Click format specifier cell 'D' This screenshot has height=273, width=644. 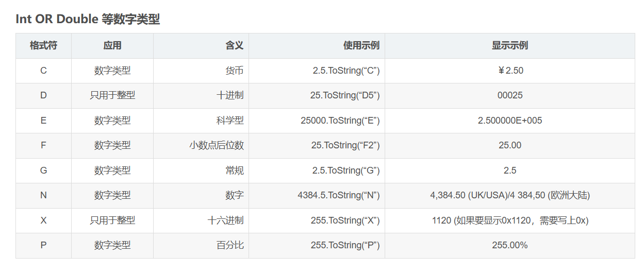point(43,95)
